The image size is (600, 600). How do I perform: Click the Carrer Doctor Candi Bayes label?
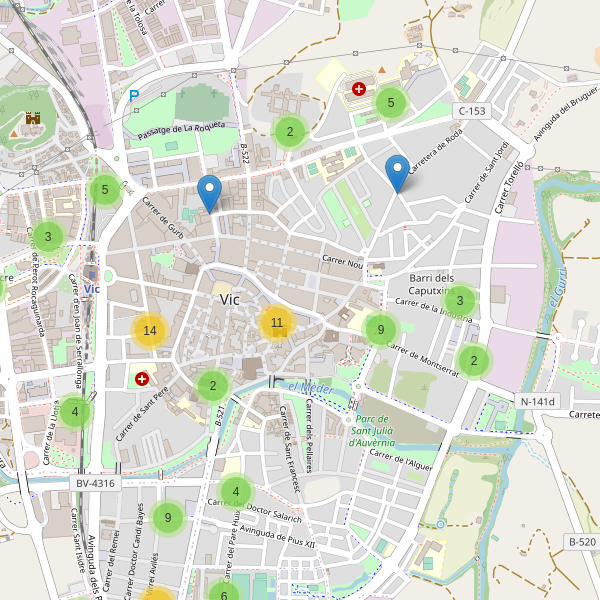coord(135,551)
